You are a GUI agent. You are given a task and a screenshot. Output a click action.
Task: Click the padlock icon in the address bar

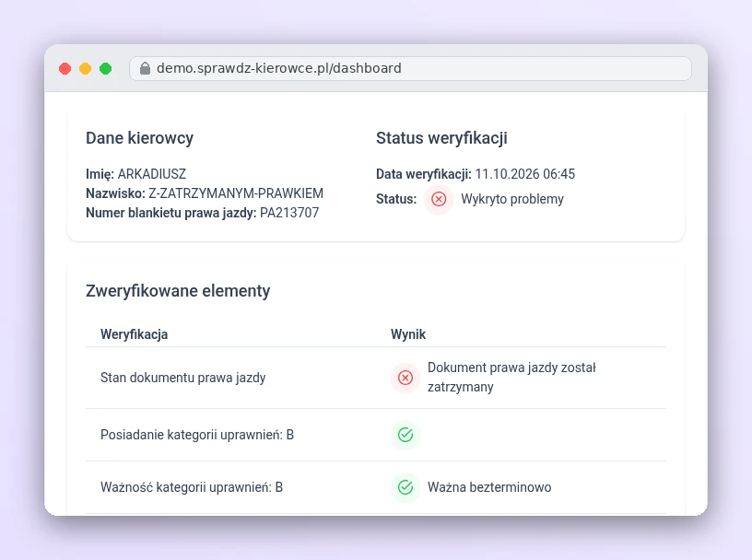point(145,68)
